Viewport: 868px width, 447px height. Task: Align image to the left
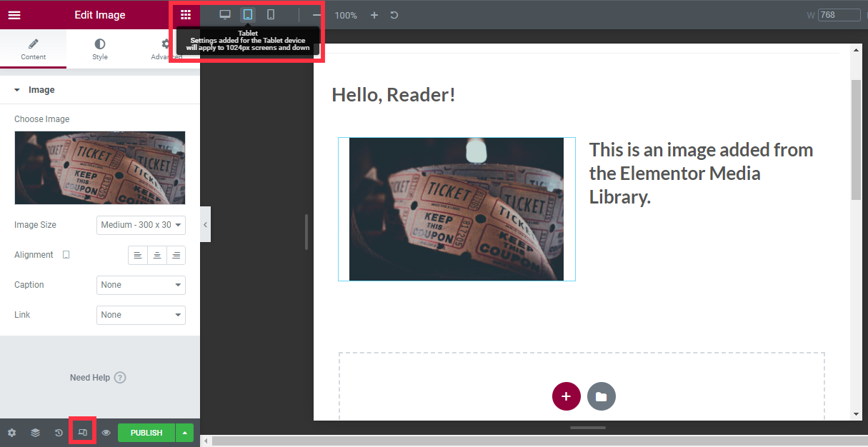click(138, 256)
